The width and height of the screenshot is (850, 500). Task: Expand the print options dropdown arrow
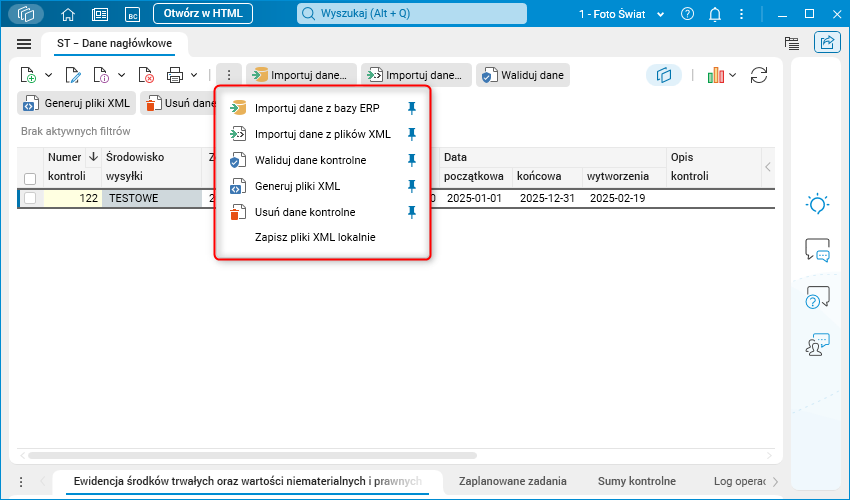pos(194,75)
